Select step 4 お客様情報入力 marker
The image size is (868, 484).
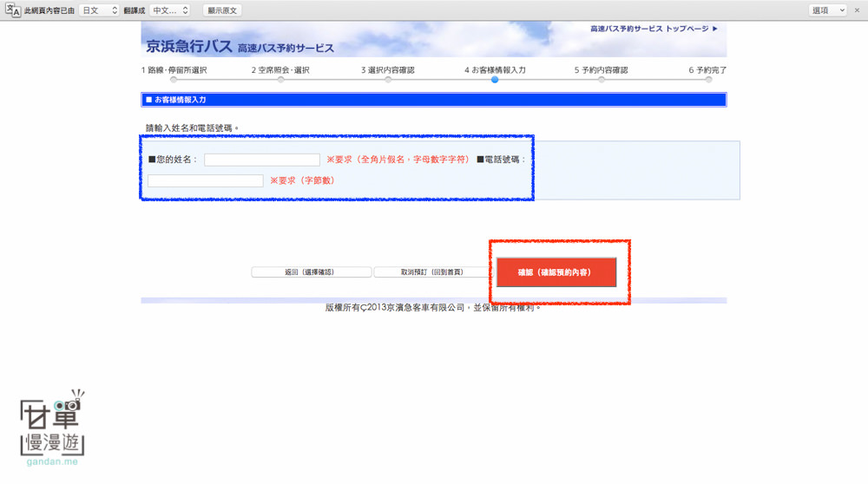pyautogui.click(x=495, y=80)
